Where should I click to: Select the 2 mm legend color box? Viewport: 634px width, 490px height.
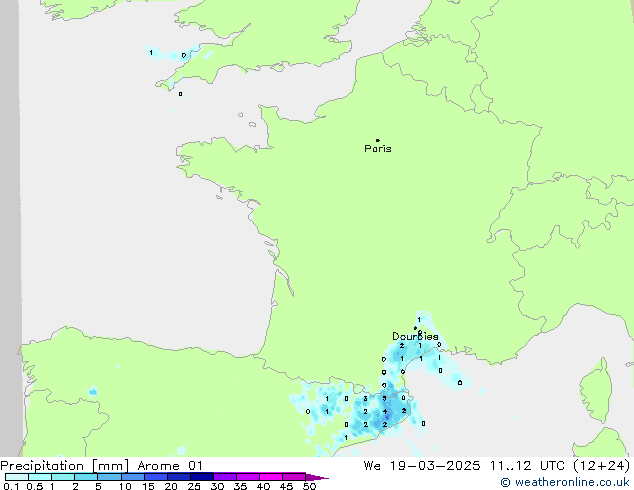[86, 477]
